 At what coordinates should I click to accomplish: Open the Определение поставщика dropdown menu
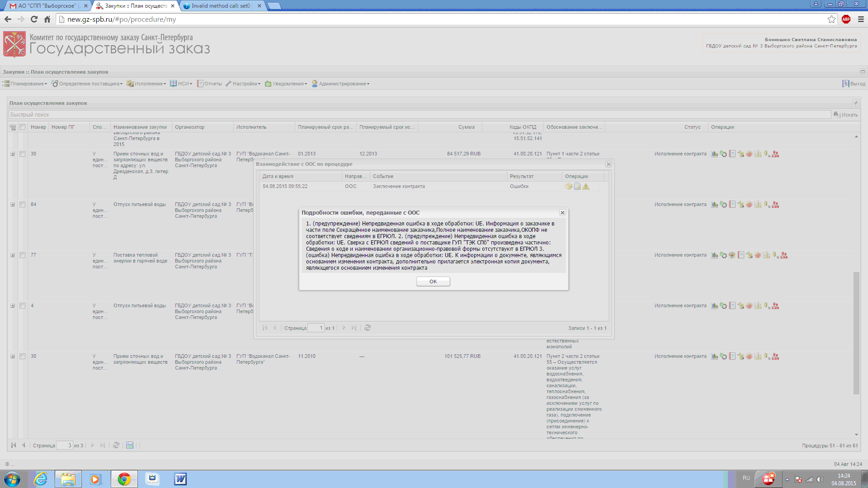click(x=87, y=84)
